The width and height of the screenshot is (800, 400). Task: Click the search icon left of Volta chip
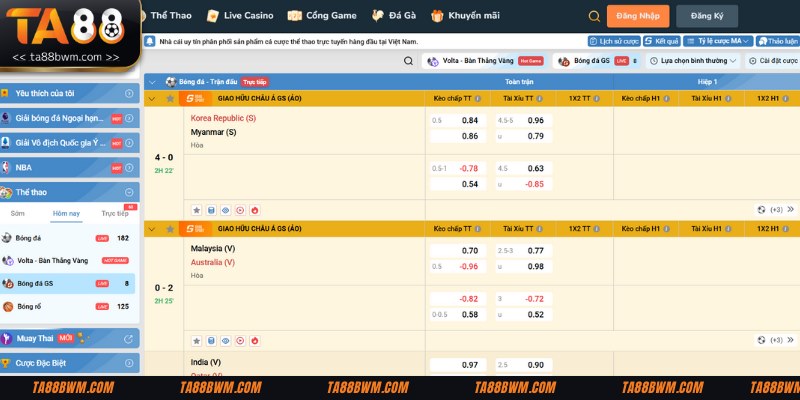408,61
